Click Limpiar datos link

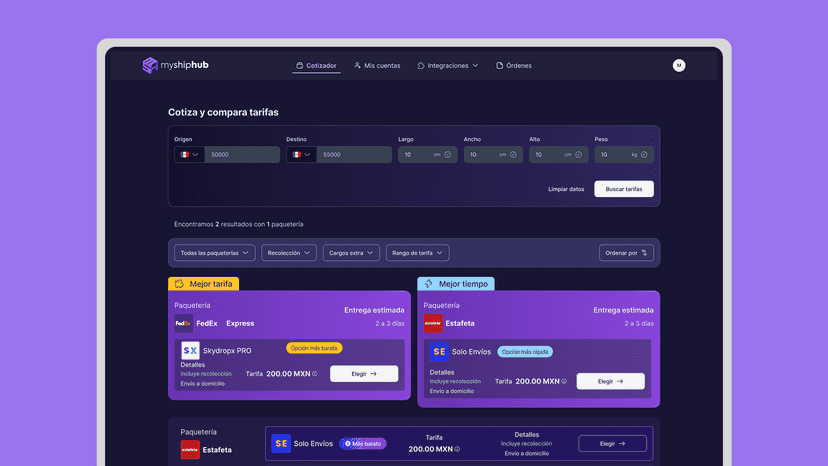[x=566, y=189]
